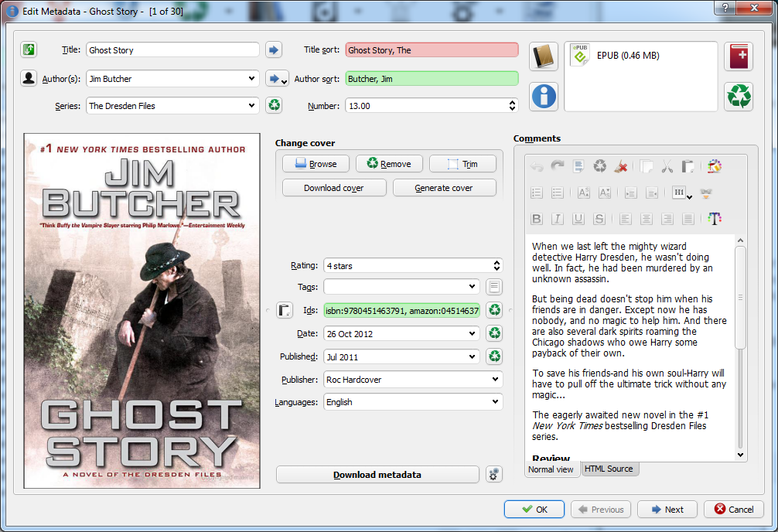Click the Title sort input field
Viewport: 778px width, 532px height.
(432, 49)
